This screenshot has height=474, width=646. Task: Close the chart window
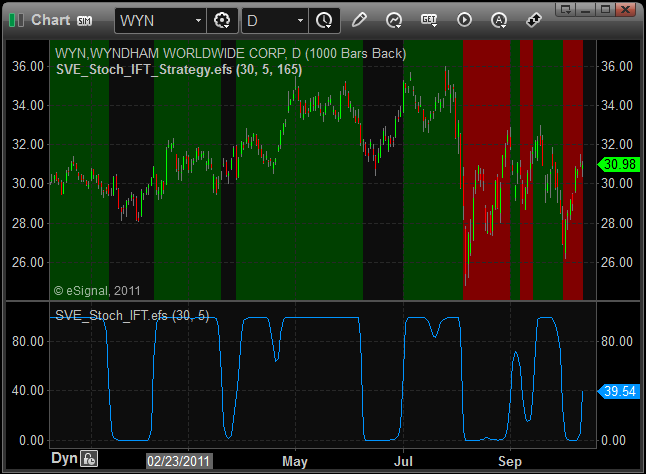625,9
